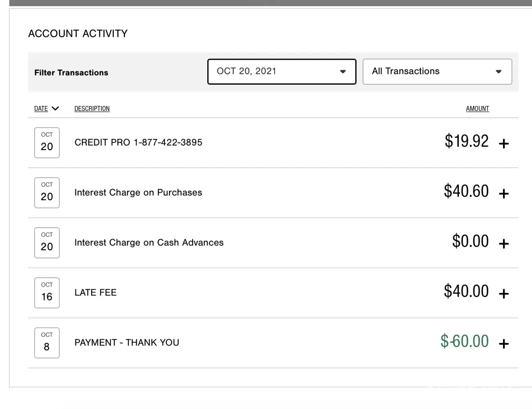
Task: Click the OCT 8 date badge
Action: tap(47, 343)
